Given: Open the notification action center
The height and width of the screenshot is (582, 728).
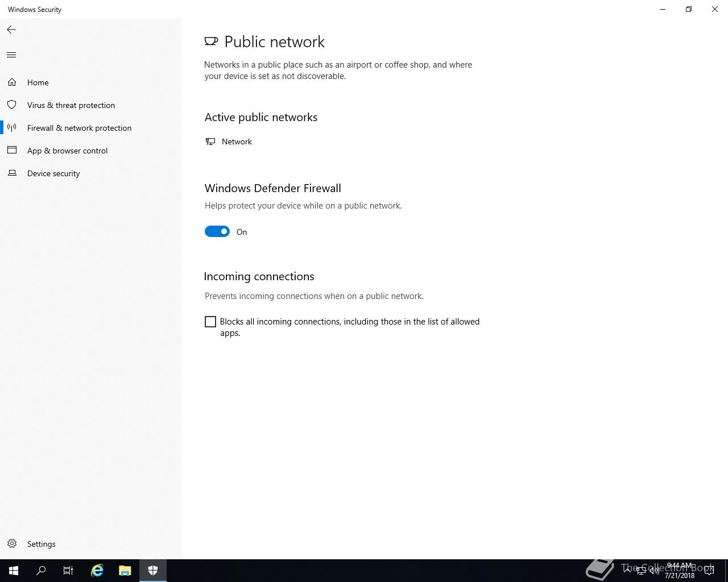Looking at the screenshot, I should (x=709, y=571).
